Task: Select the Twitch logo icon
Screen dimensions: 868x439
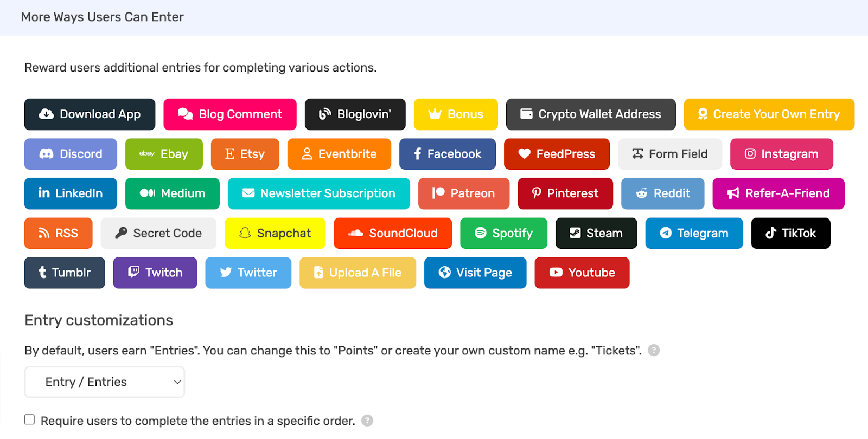Action: [133, 272]
